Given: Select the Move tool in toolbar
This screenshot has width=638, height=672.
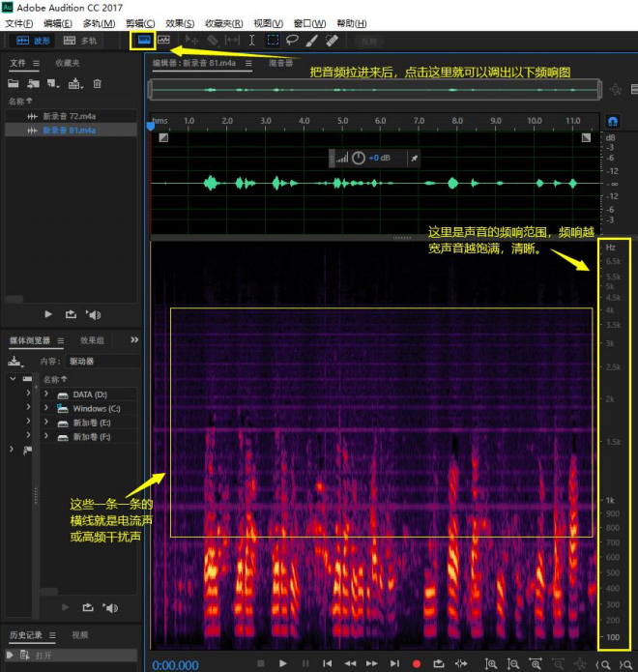Looking at the screenshot, I should click(x=191, y=41).
